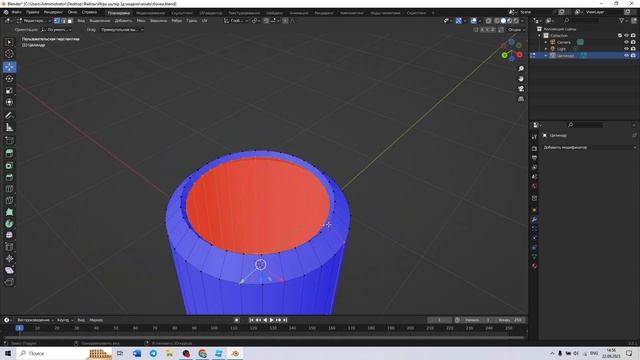Open the Material properties tab

click(534, 266)
